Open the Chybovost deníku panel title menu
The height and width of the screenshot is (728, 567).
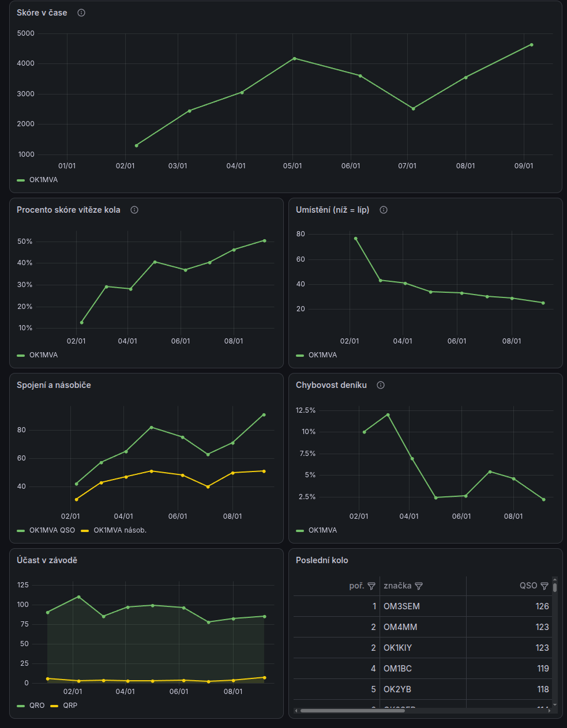click(x=331, y=385)
